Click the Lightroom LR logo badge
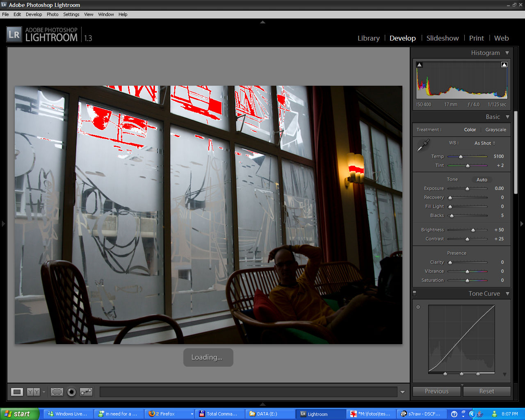The image size is (525, 420). pos(14,34)
